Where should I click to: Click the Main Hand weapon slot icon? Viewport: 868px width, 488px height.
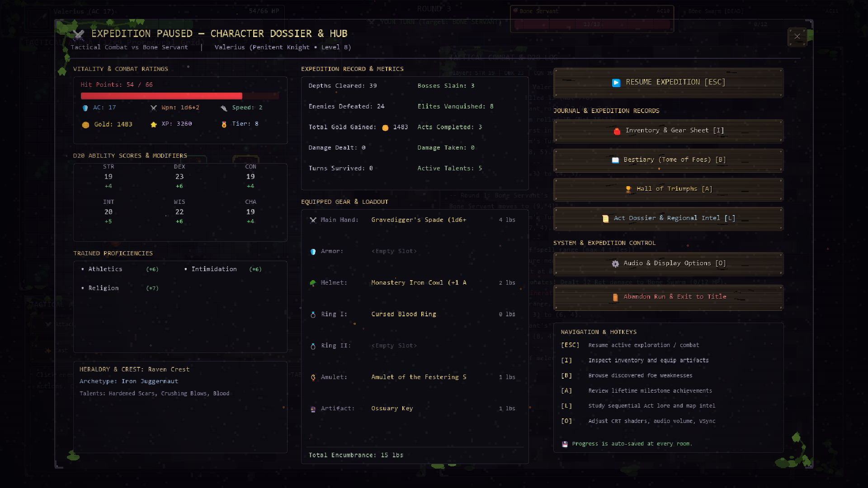(313, 220)
